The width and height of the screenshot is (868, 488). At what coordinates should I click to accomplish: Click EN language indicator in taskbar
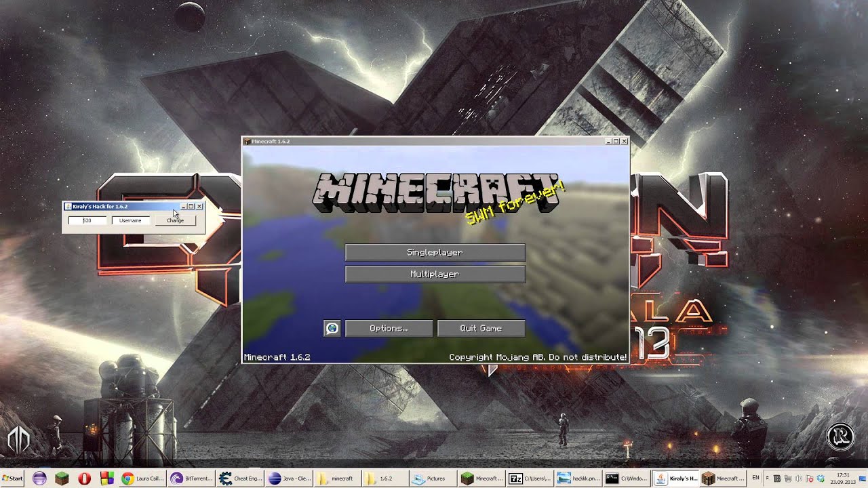(x=755, y=478)
